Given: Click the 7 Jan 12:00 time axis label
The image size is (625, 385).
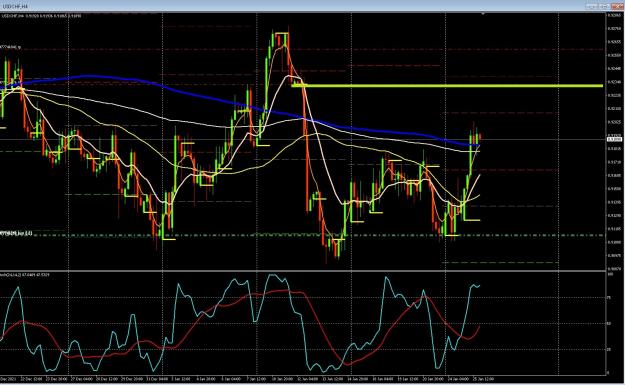Looking at the screenshot, I should pyautogui.click(x=256, y=379).
